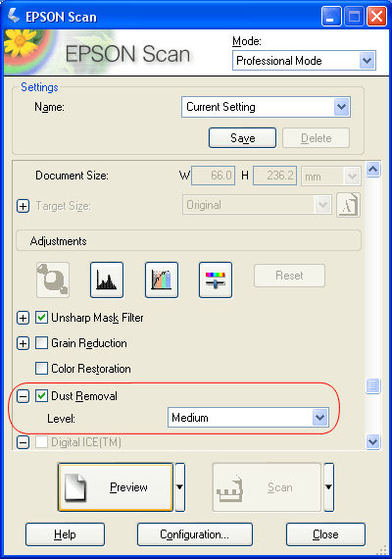Image resolution: width=392 pixels, height=559 pixels.
Task: Open the Histogram Adjustment tool
Action: tap(107, 279)
